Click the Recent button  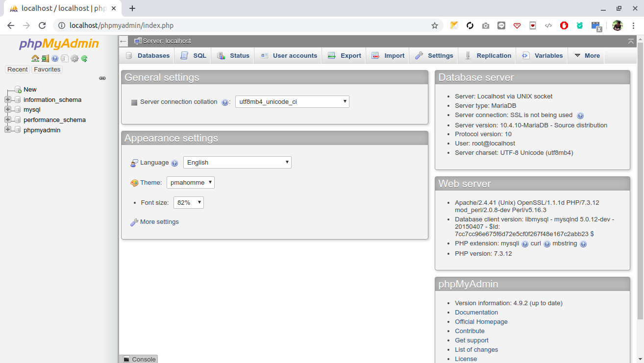pos(17,69)
